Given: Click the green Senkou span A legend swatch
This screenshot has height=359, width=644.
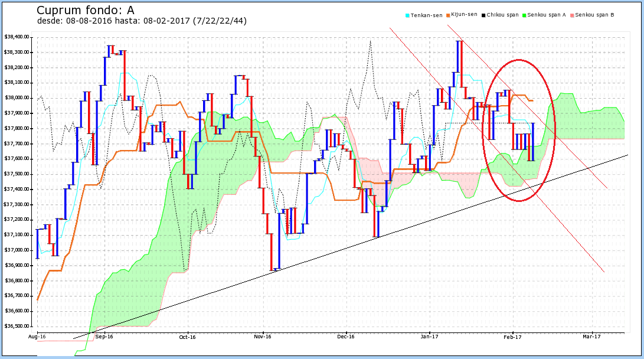Looking at the screenshot, I should 524,15.
